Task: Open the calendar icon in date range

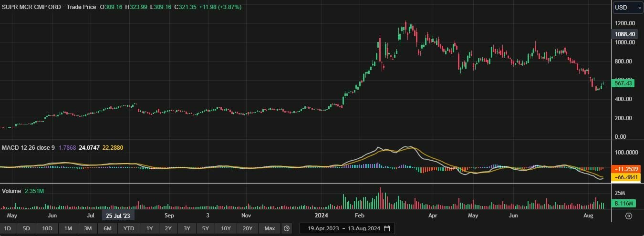Action: point(387,228)
